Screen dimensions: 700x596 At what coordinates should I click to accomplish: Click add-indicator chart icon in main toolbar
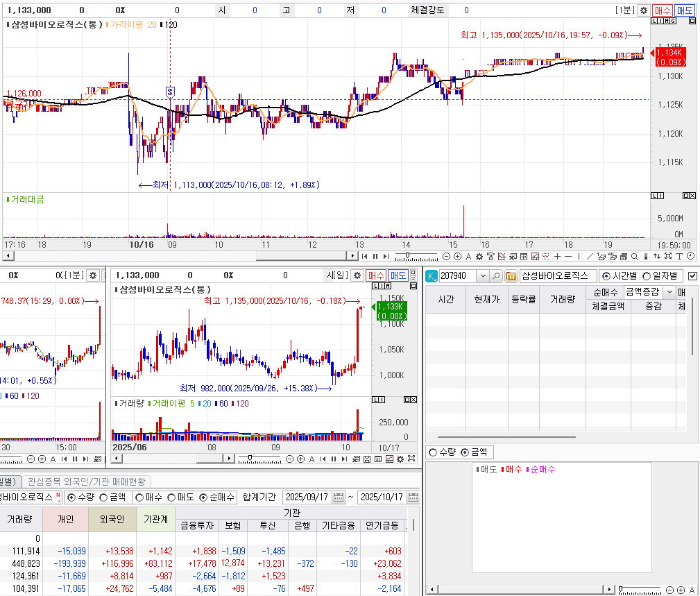point(502,256)
